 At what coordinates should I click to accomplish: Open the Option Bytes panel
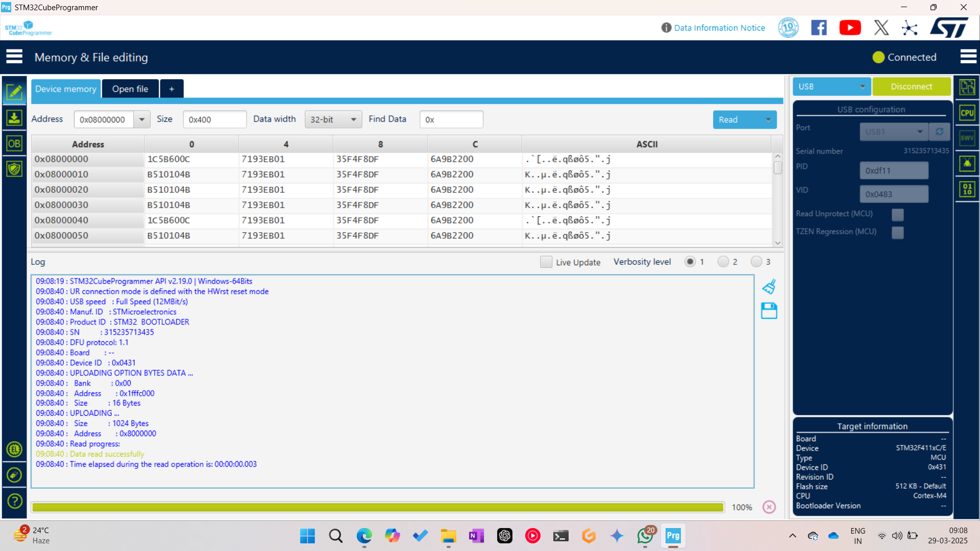14,143
